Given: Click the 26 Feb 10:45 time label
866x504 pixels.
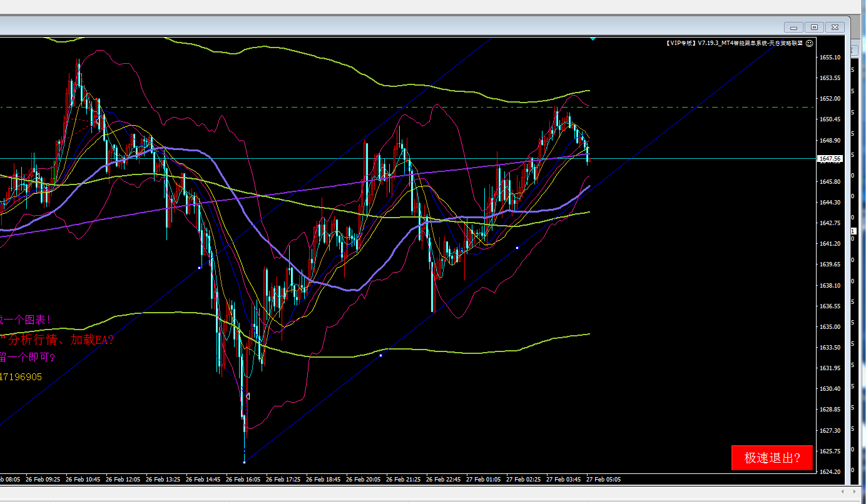Looking at the screenshot, I should tap(83, 480).
